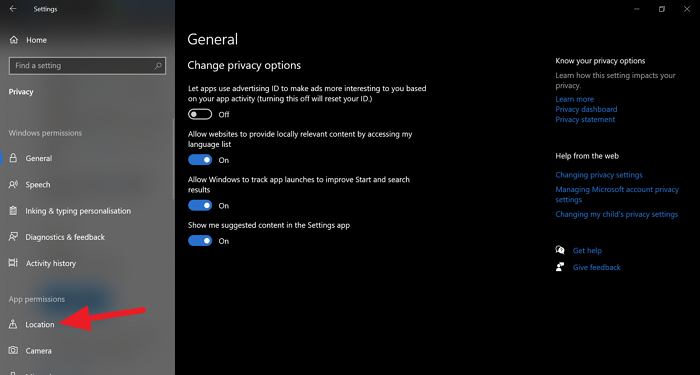The height and width of the screenshot is (375, 700).
Task: Restore down the Settings window
Action: coord(662,9)
